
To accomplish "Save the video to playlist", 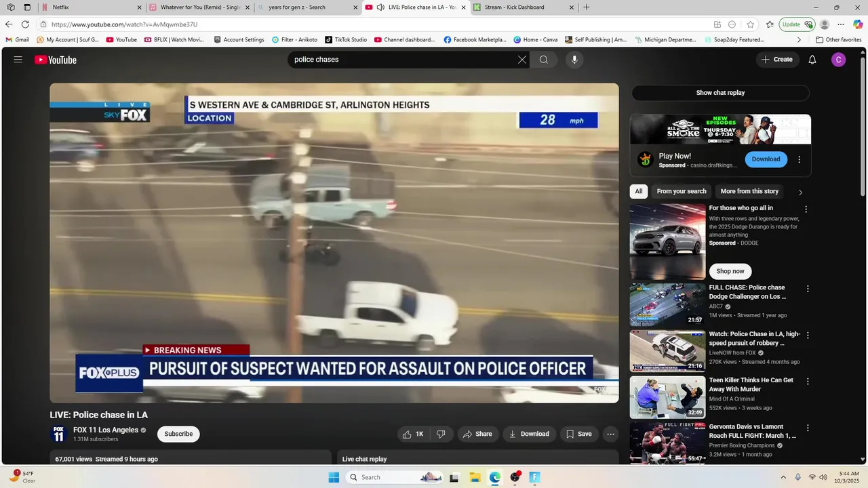I will click(579, 434).
